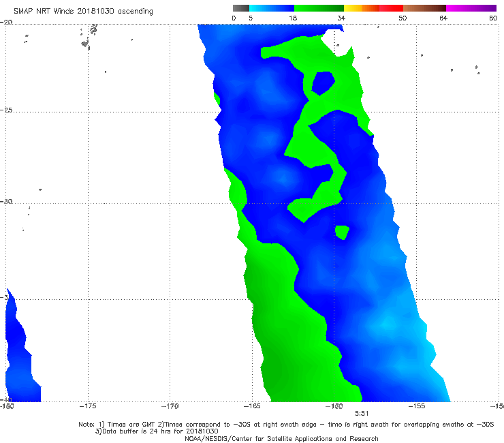Viewport: 504px width, 443px height.
Task: Click the brown segment of the color bar
Action: click(424, 8)
